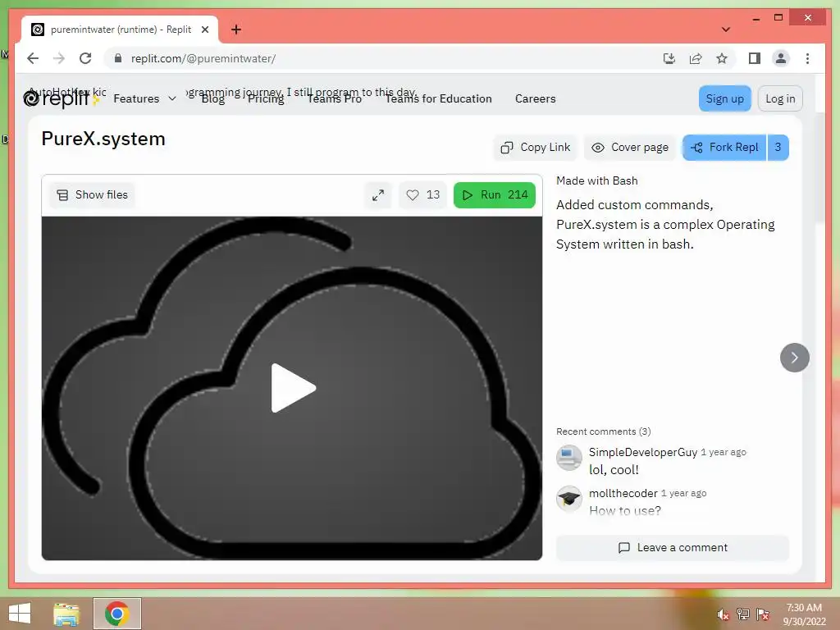Click the share page icon
The image size is (840, 630).
pyautogui.click(x=696, y=58)
